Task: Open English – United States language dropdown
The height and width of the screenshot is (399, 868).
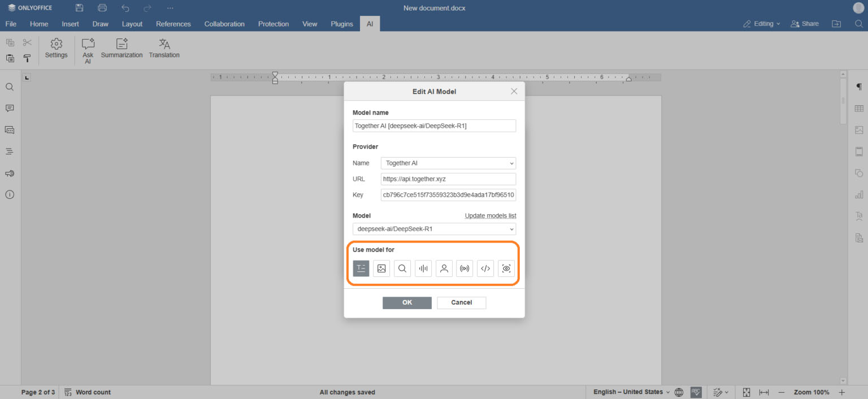Action: pyautogui.click(x=632, y=392)
